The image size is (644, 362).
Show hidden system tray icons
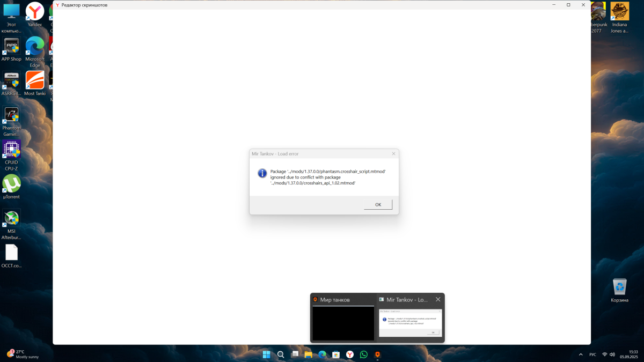point(580,354)
